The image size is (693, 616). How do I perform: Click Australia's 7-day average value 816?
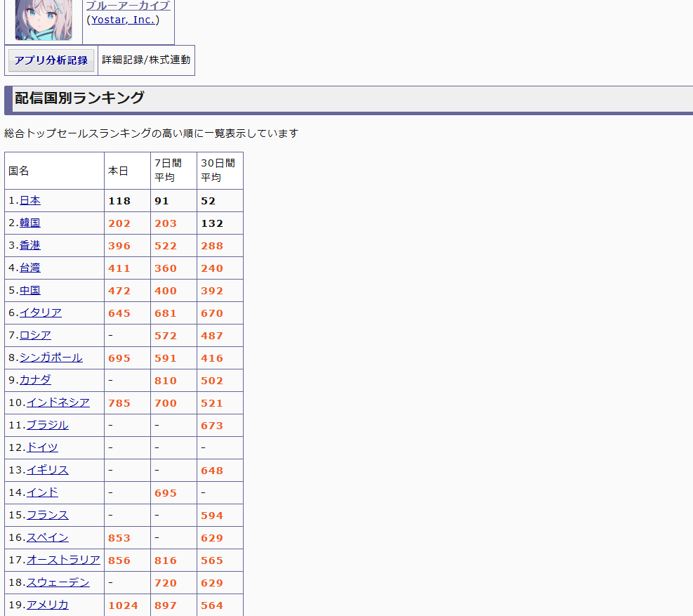[166, 561]
